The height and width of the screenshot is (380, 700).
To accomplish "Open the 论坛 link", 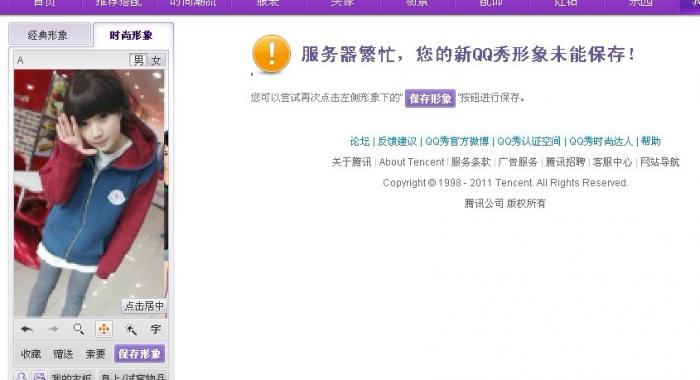I will click(360, 142).
